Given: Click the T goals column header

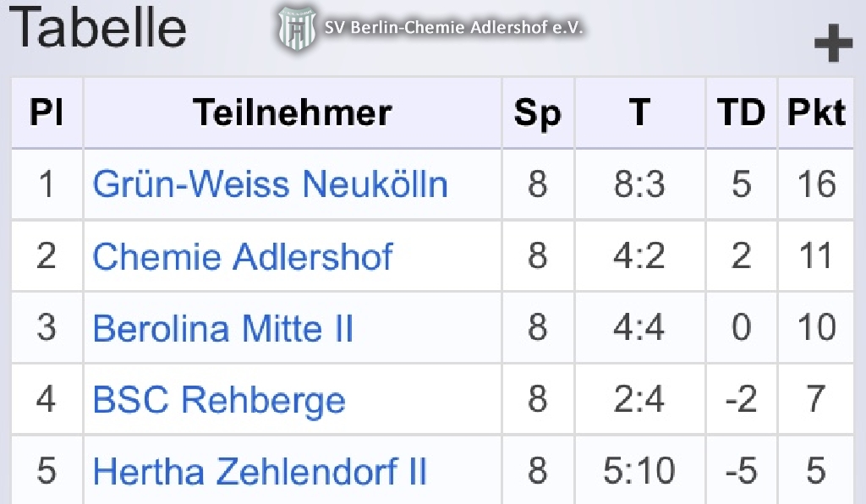Looking at the screenshot, I should [x=640, y=112].
